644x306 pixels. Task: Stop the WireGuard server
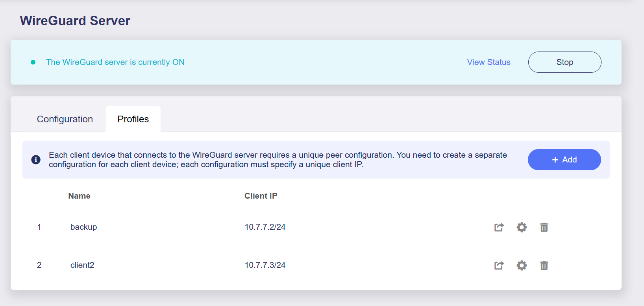click(564, 62)
